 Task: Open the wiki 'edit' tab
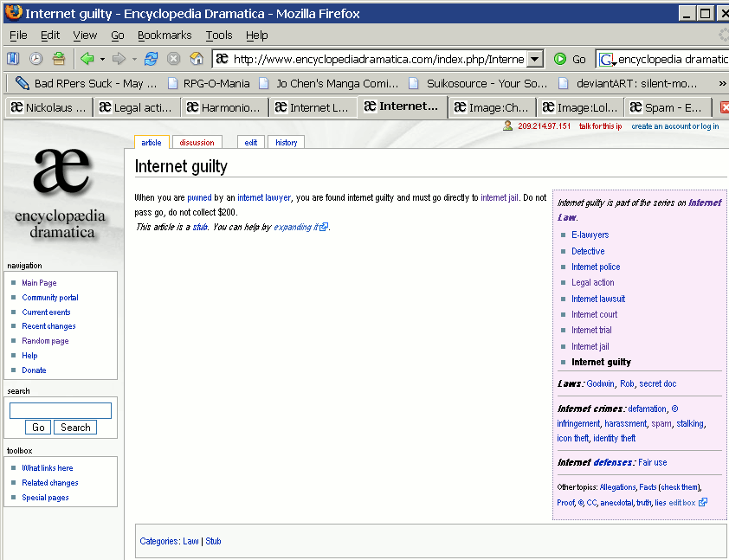(250, 143)
